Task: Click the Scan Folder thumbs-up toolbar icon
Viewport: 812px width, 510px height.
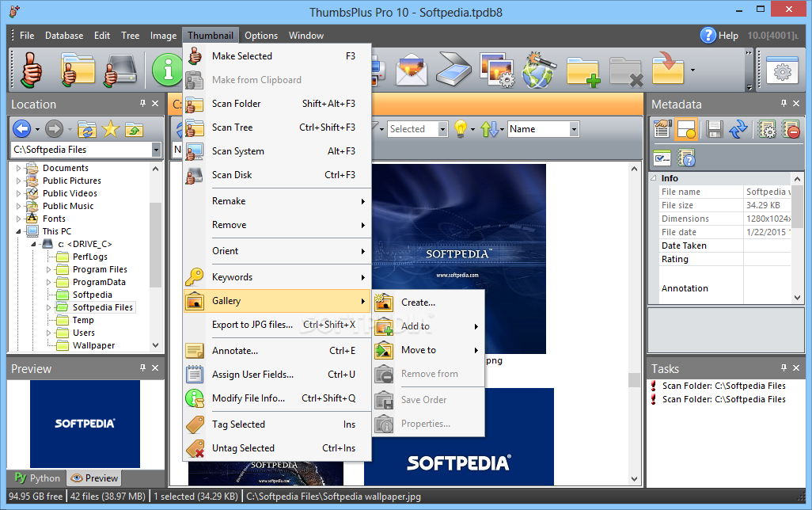Action: (x=78, y=70)
